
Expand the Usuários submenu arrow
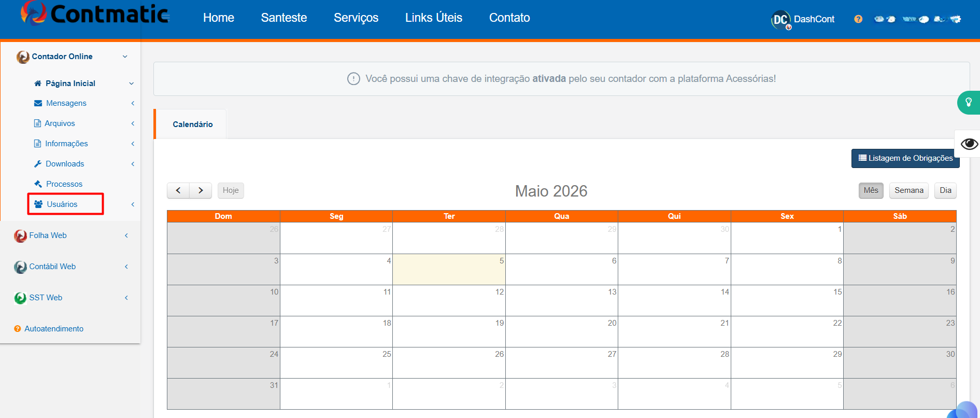coord(133,204)
